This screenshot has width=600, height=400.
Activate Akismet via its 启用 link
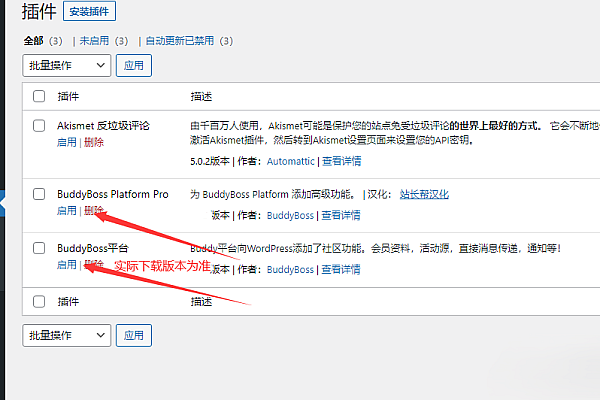coord(67,142)
